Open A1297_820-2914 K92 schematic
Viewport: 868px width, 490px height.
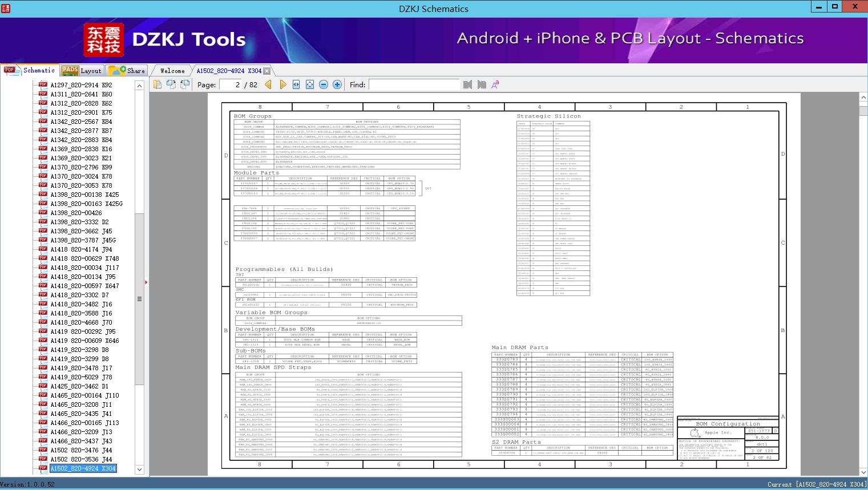click(x=81, y=85)
